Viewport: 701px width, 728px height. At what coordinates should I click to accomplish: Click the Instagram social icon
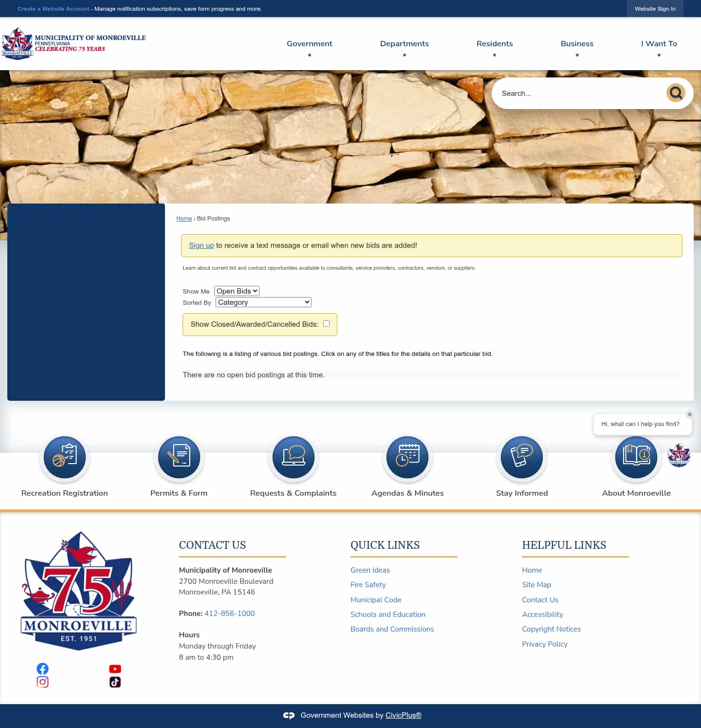pos(42,682)
